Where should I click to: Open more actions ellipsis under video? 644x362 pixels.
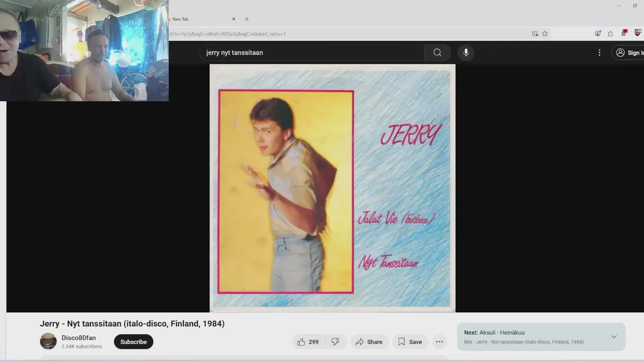[439, 342]
